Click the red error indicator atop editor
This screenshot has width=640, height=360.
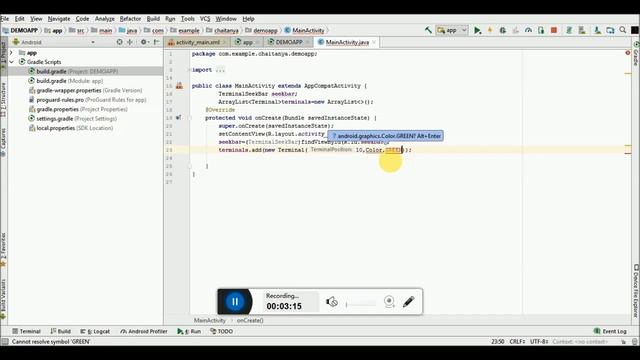(628, 53)
